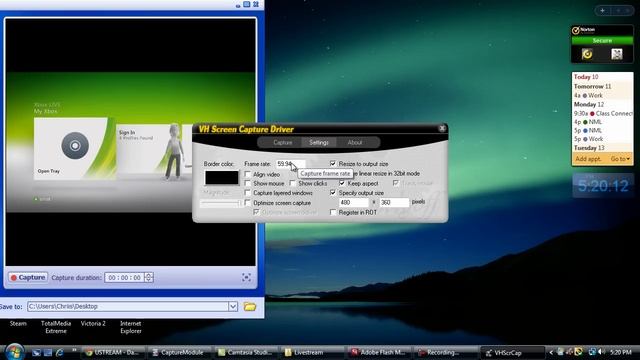Select the 4p NML appointment
This screenshot has width=640, height=360.
588,122
